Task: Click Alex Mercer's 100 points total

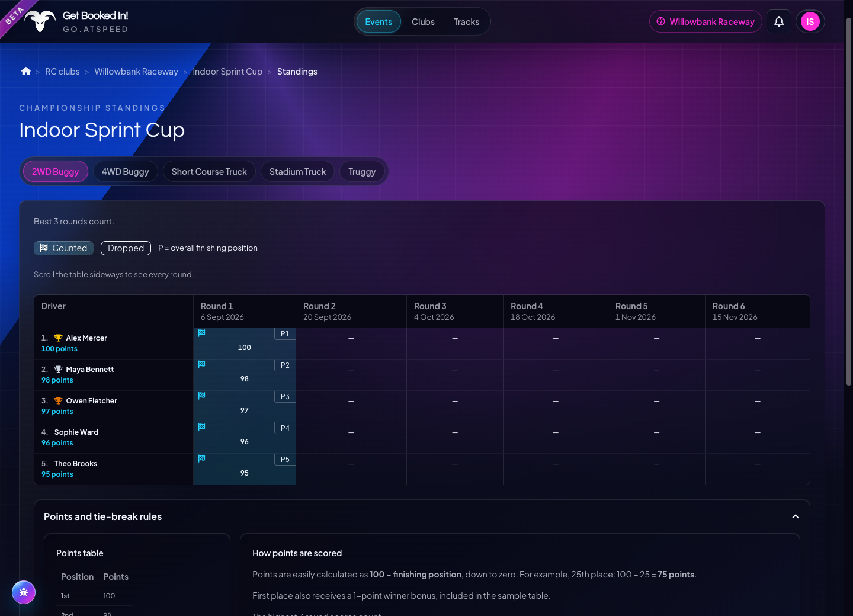Action: click(x=59, y=349)
